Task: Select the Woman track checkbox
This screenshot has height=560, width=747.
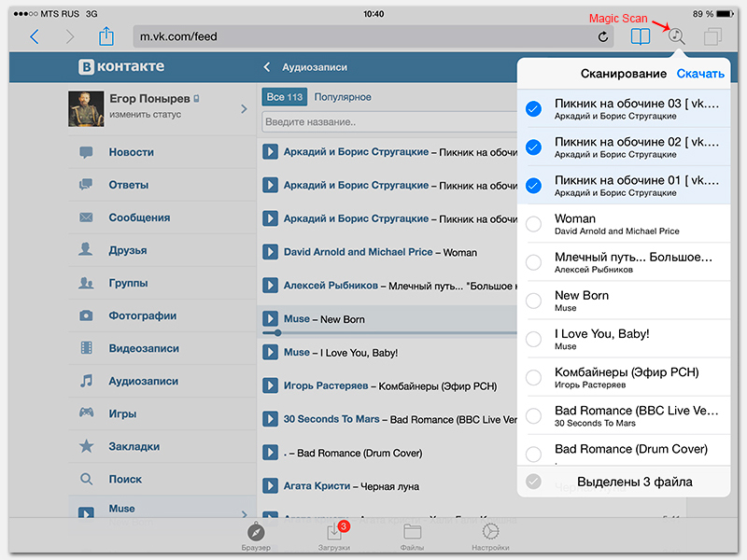Action: [533, 224]
